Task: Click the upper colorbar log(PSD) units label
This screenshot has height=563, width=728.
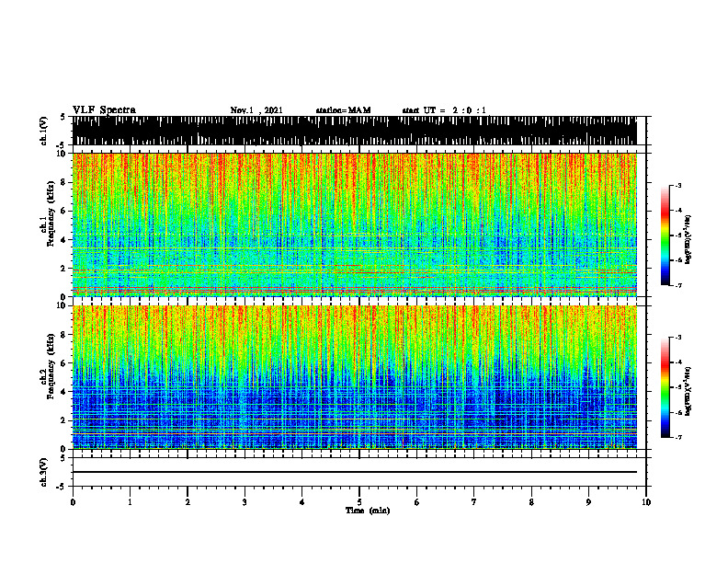Action: 688,240
